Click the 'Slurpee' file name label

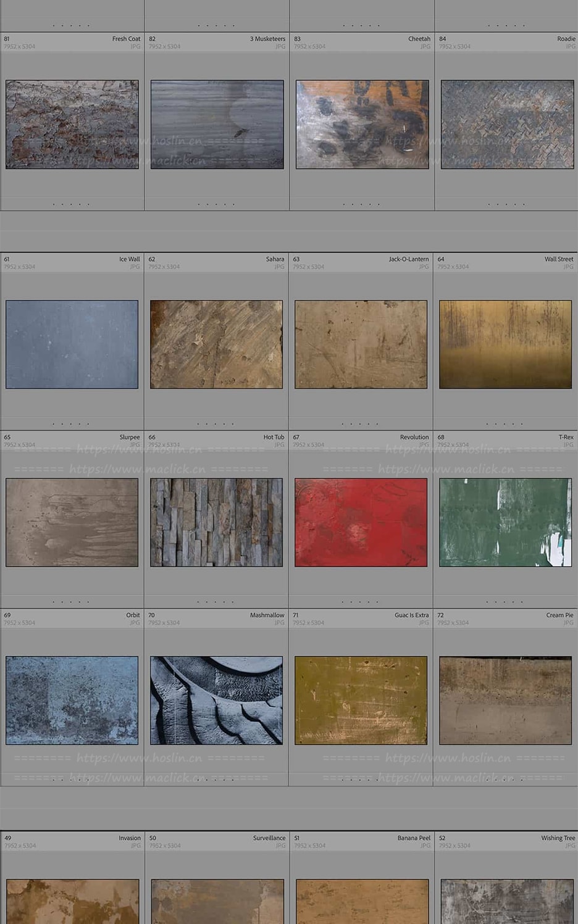pyautogui.click(x=130, y=437)
